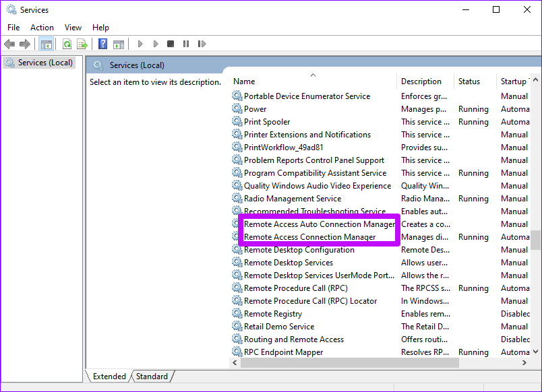Select the gear icon beside Power
The height and width of the screenshot is (392, 542).
coord(237,109)
